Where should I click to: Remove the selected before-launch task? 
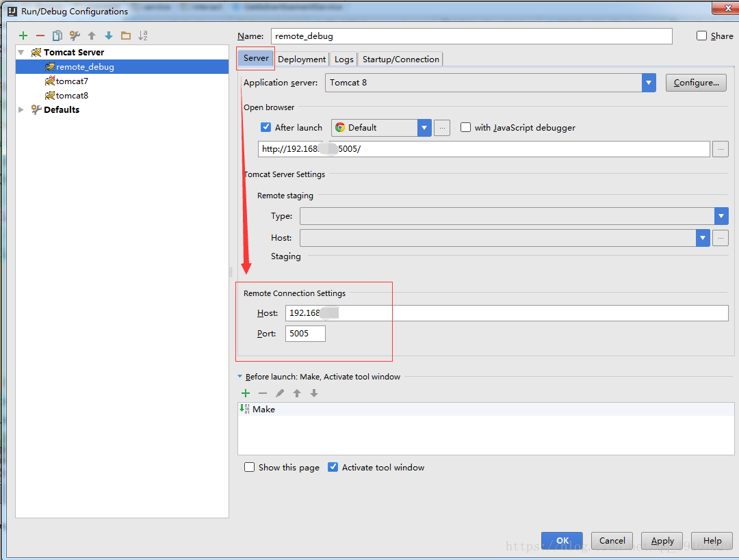click(x=263, y=393)
